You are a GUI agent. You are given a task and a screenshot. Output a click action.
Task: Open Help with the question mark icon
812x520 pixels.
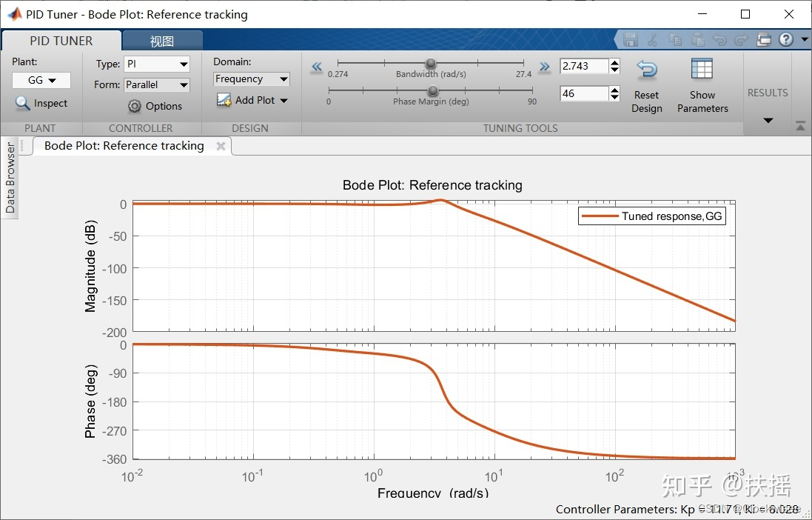tap(786, 39)
